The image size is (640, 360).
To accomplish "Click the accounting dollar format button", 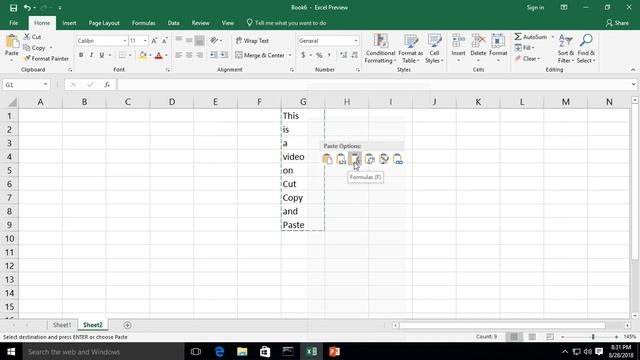I will coord(303,55).
